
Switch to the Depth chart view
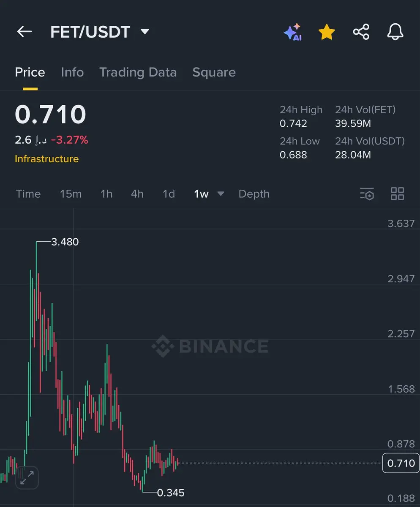tap(254, 194)
